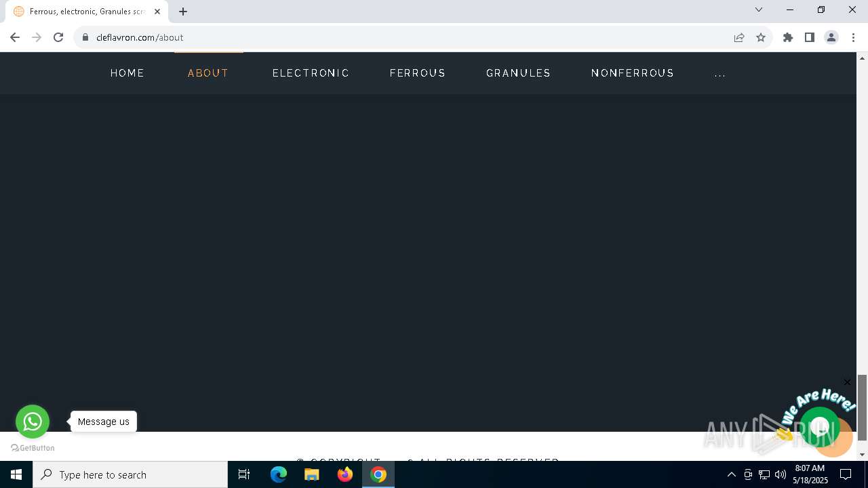Toggle the Chrome side panel

pyautogui.click(x=810, y=37)
